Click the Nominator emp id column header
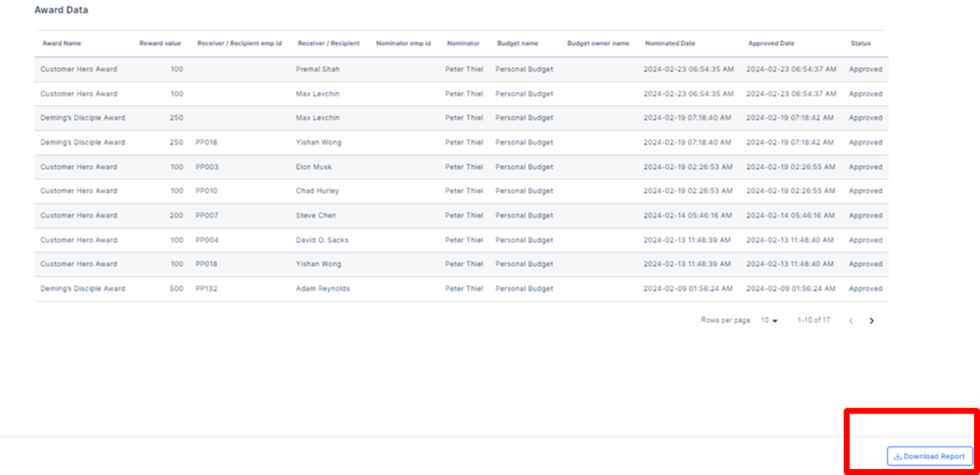980x475 pixels. [x=403, y=43]
